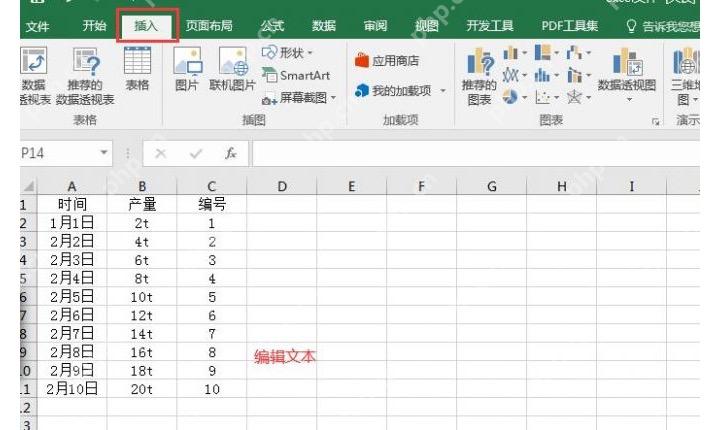Open the 数据 ribbon tab
720x430 pixels.
[324, 25]
